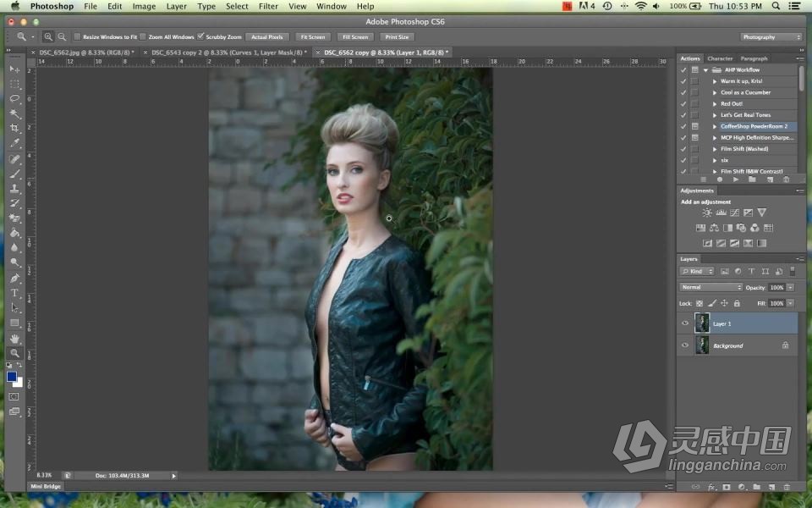Select the Type tool
Screen dimensions: 812x508
(x=14, y=293)
